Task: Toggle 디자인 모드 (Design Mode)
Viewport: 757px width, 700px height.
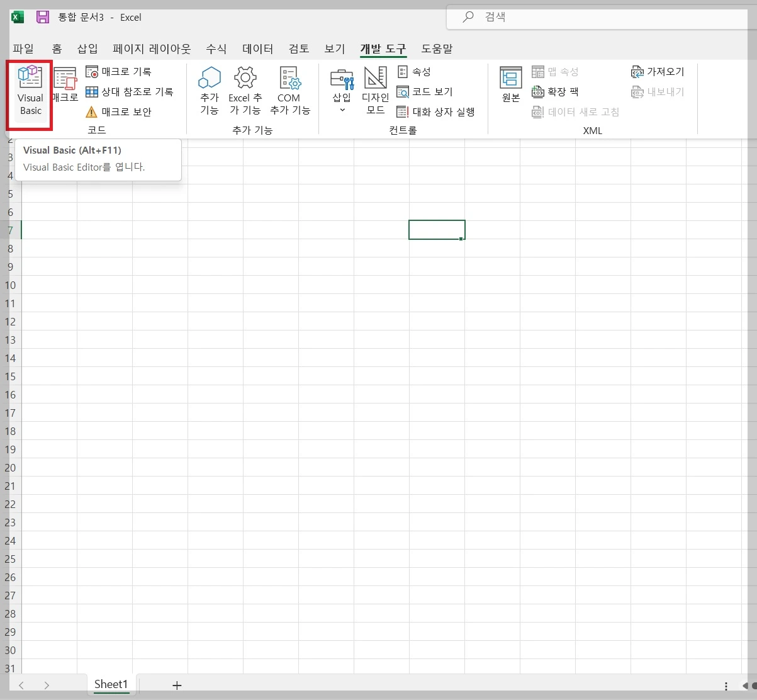Action: (375, 91)
